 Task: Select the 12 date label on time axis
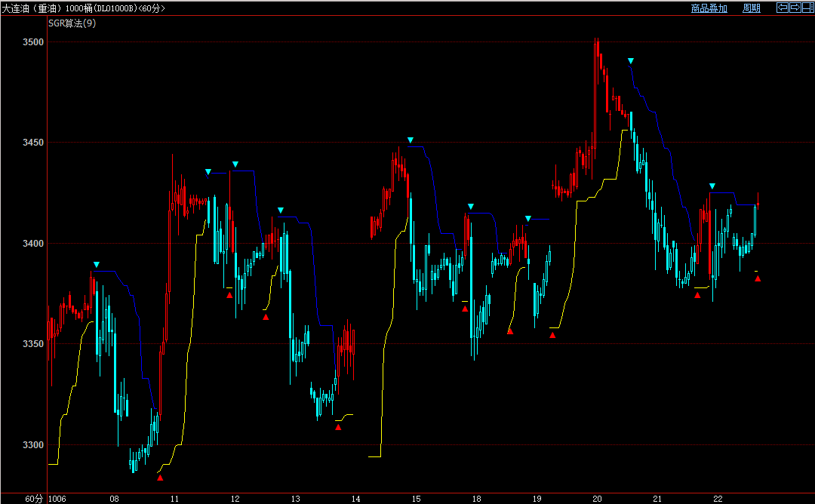pos(235,499)
